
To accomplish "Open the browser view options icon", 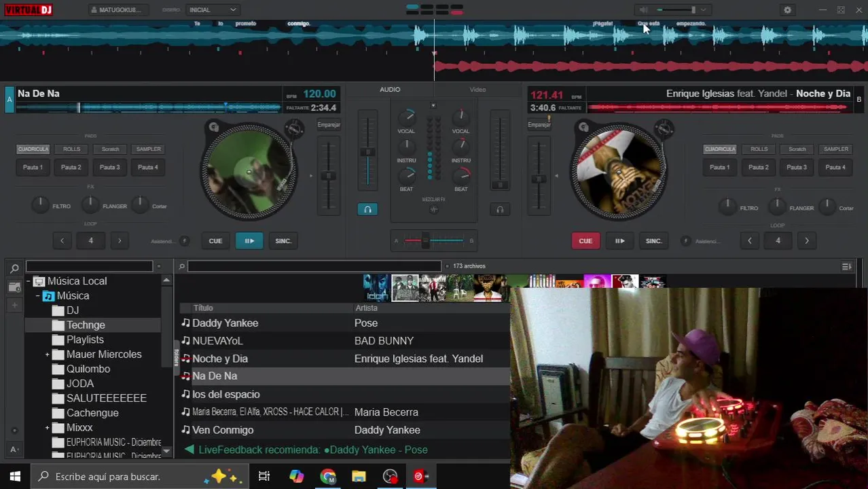I will pos(846,267).
